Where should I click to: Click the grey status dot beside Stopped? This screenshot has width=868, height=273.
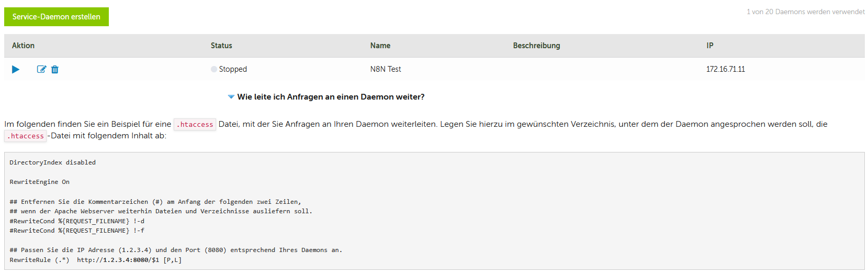(x=213, y=69)
